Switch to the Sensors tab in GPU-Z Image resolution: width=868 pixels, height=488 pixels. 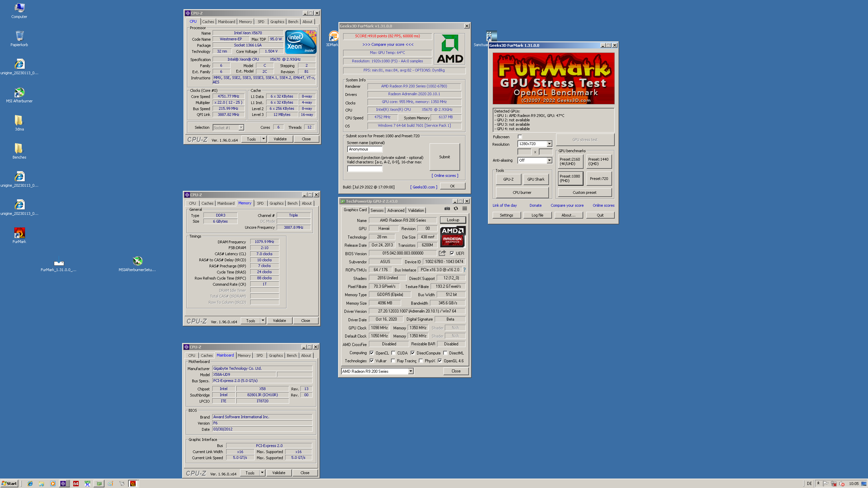[x=377, y=210]
